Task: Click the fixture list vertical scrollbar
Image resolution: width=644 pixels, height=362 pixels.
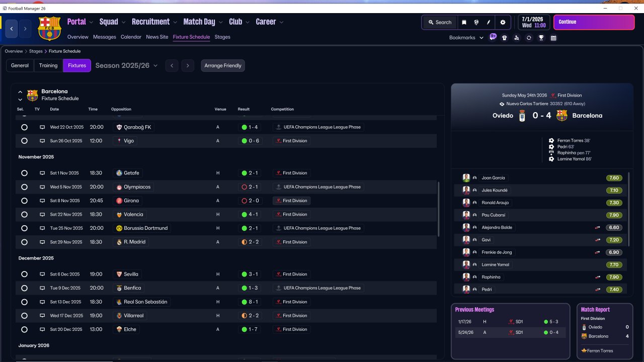Action: [439, 210]
